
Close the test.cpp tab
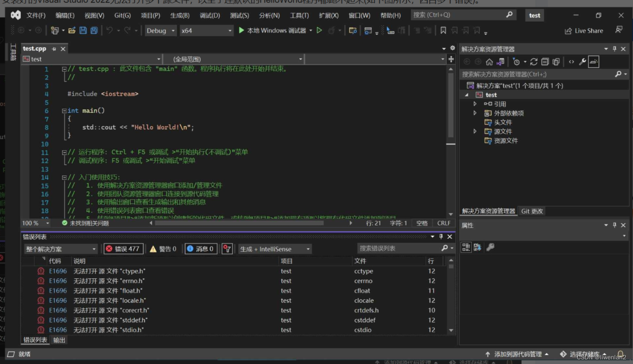tap(63, 49)
